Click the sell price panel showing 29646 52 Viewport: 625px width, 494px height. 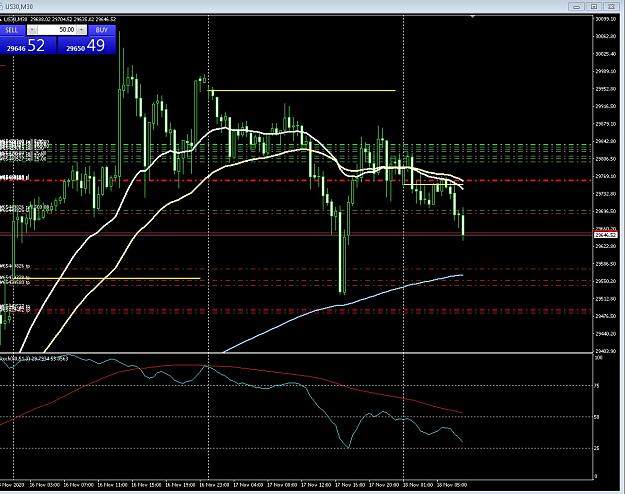28,45
